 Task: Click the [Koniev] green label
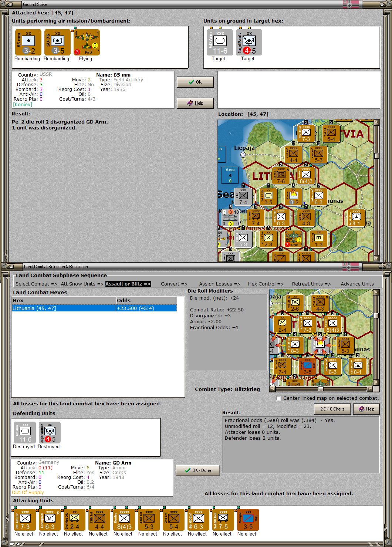coord(23,105)
